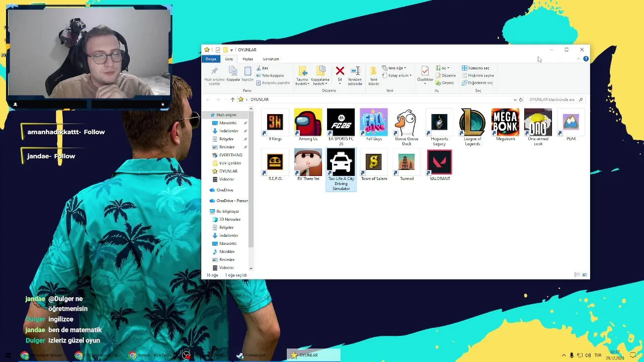Expand the Taşıma hedefi dropdown

click(x=302, y=81)
